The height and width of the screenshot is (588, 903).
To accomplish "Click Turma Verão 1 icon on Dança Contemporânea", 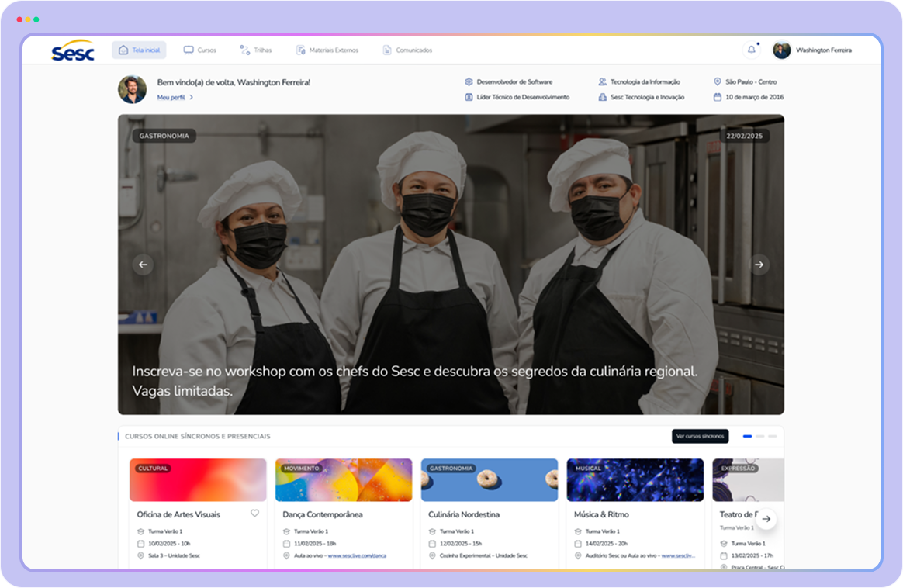I will click(286, 531).
